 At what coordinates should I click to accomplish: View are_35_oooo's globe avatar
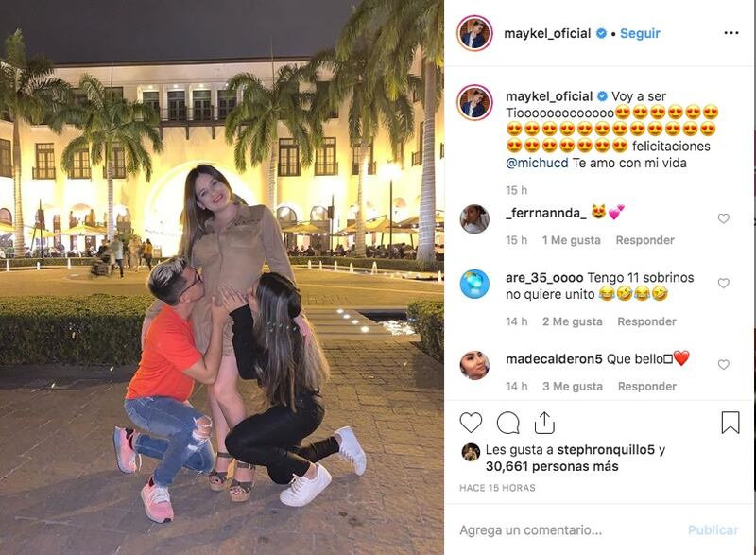coord(474,284)
